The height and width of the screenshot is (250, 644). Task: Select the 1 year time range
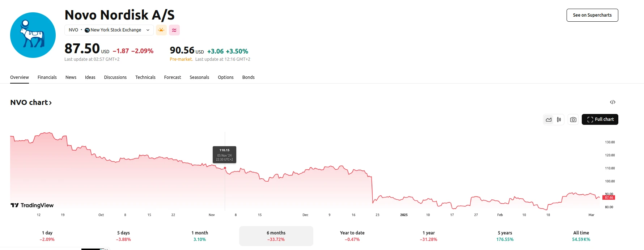pos(428,236)
